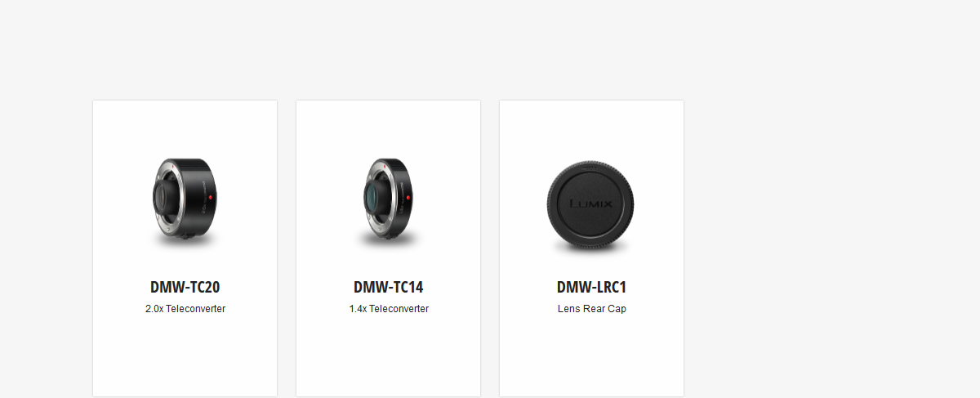Select the 1.4x Teleconverter description text

pos(388,309)
